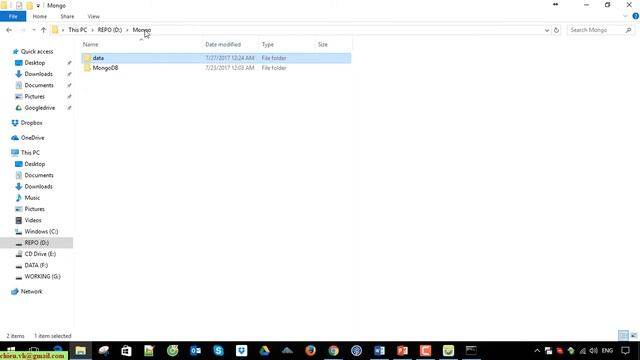The image size is (640, 360).
Task: Sort by the Date modified column header
Action: pos(223,44)
